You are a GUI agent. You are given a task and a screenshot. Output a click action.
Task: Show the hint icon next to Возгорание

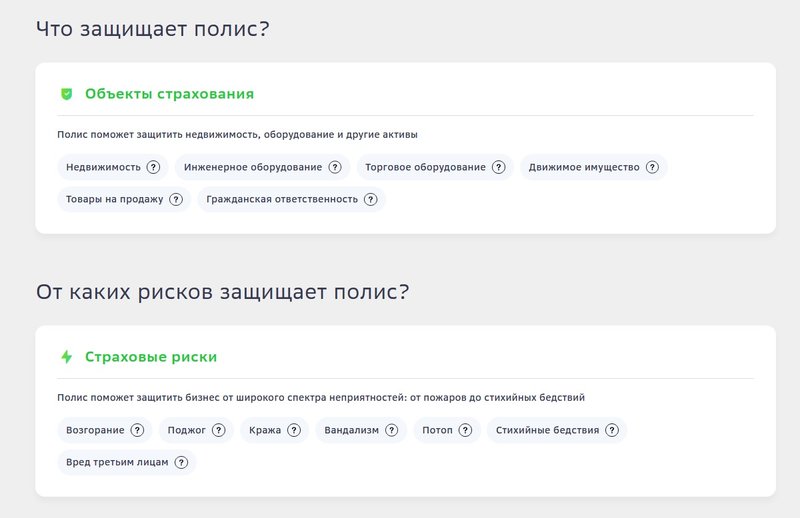pyautogui.click(x=137, y=430)
